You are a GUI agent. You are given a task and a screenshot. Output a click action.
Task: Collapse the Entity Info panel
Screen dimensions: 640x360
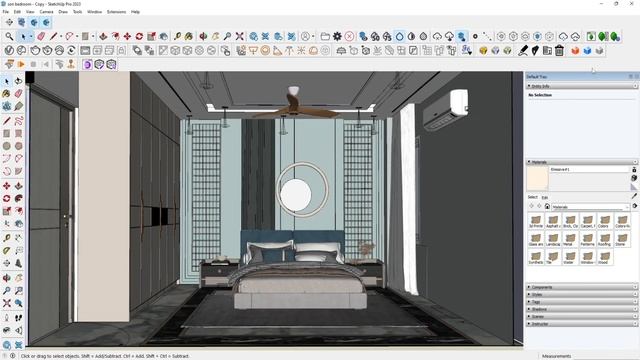(x=581, y=86)
